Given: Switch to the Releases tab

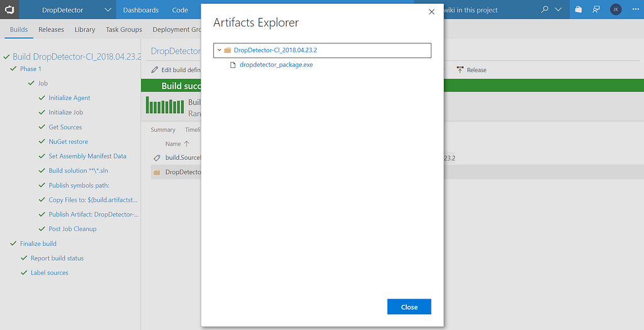Looking at the screenshot, I should coord(51,30).
